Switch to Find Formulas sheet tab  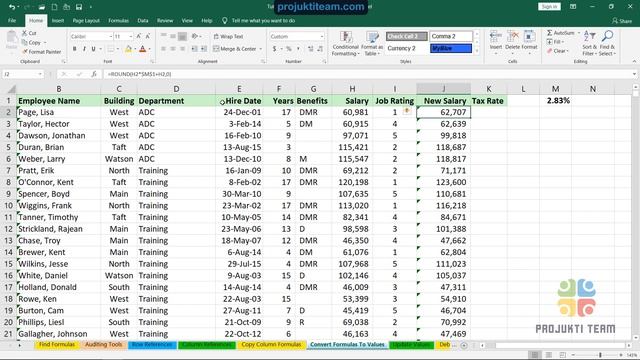[57, 345]
